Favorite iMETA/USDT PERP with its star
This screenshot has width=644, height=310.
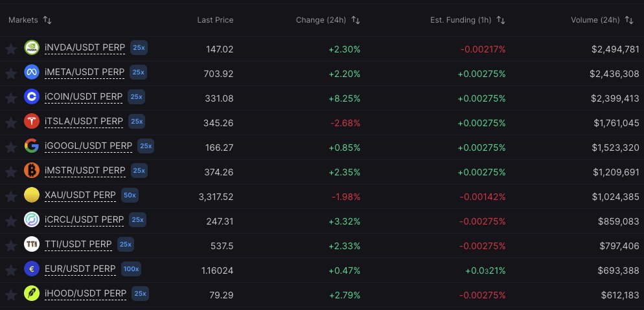(x=10, y=74)
